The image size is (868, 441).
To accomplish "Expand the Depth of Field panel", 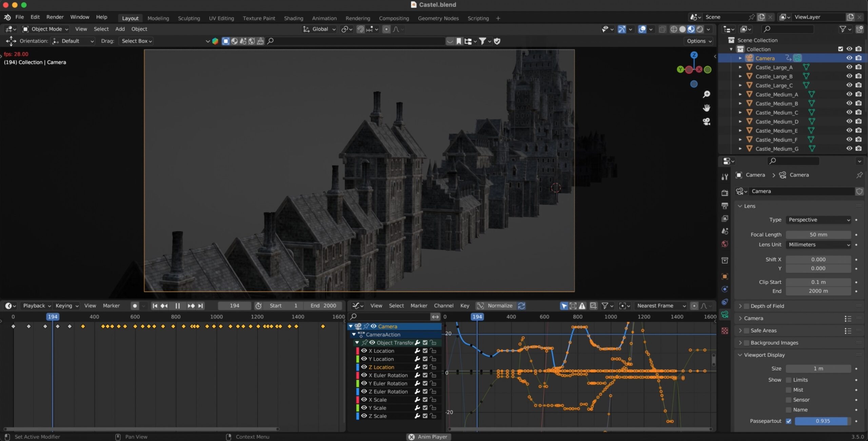I will (767, 306).
